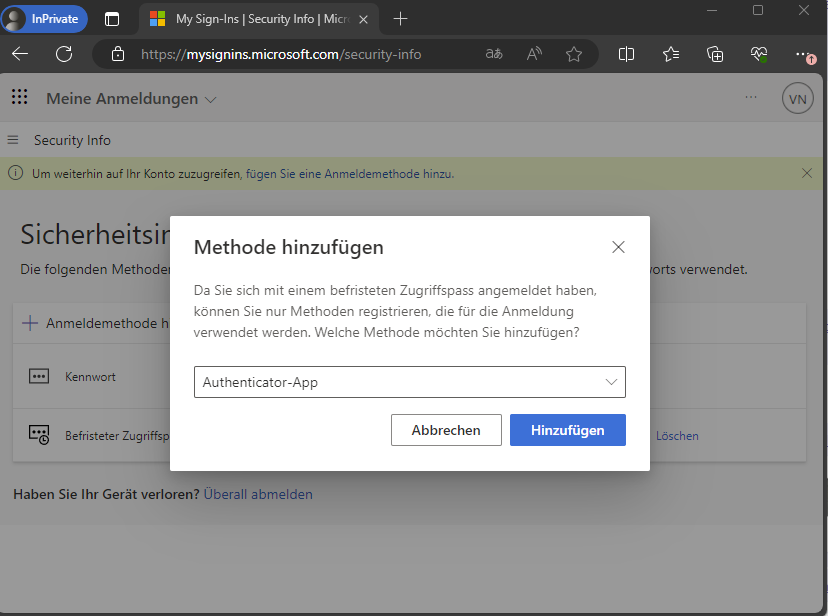Open Browser essentials heart icon

759,54
